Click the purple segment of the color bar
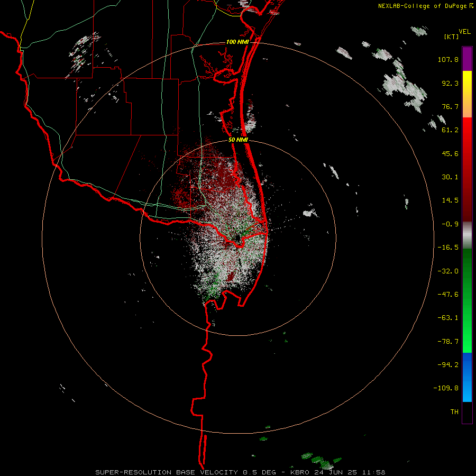Viewport: 476px width, 476px height. pos(467,59)
